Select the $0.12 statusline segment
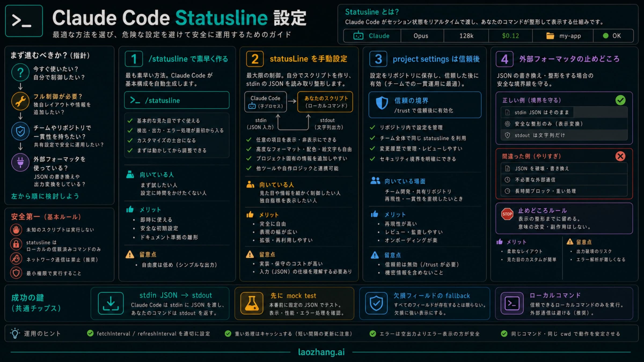644x362 pixels. 510,36
